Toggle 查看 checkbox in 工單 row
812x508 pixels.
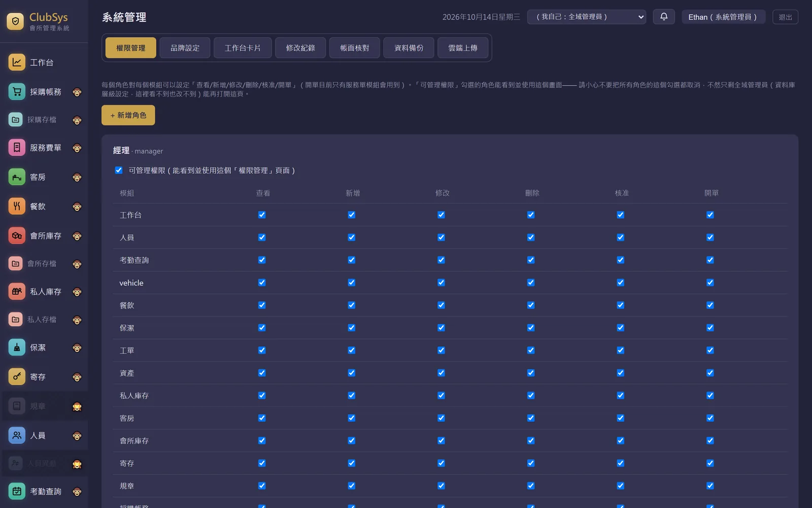pos(262,351)
